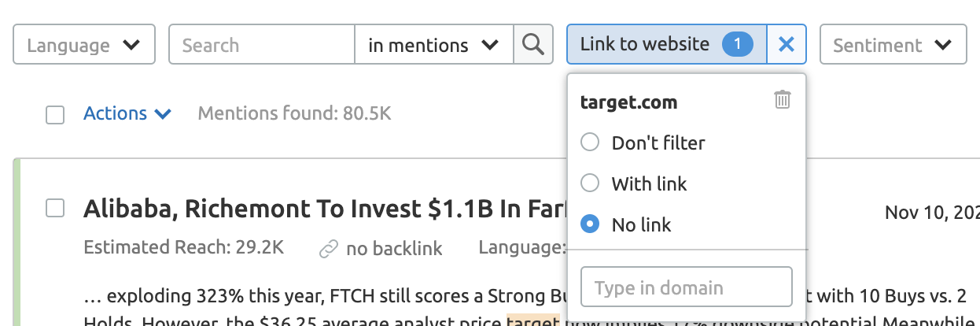Screen dimensions: 980x326
Task: Click the no backlink chain icon
Action: [x=328, y=249]
